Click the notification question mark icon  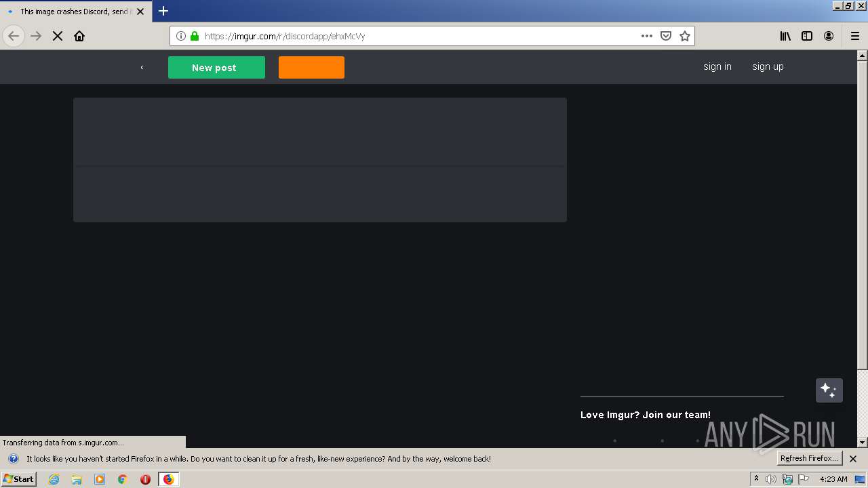tap(13, 459)
